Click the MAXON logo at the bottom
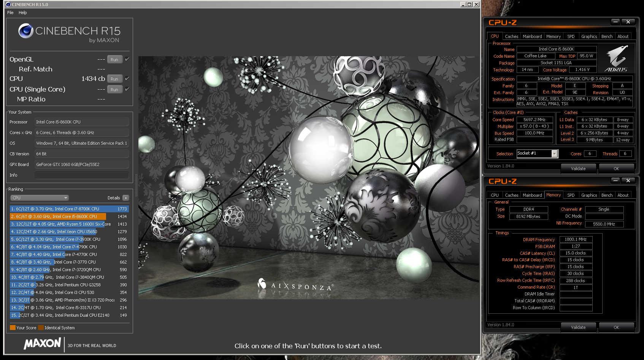Screen dimensions: 644x360 click(x=42, y=344)
